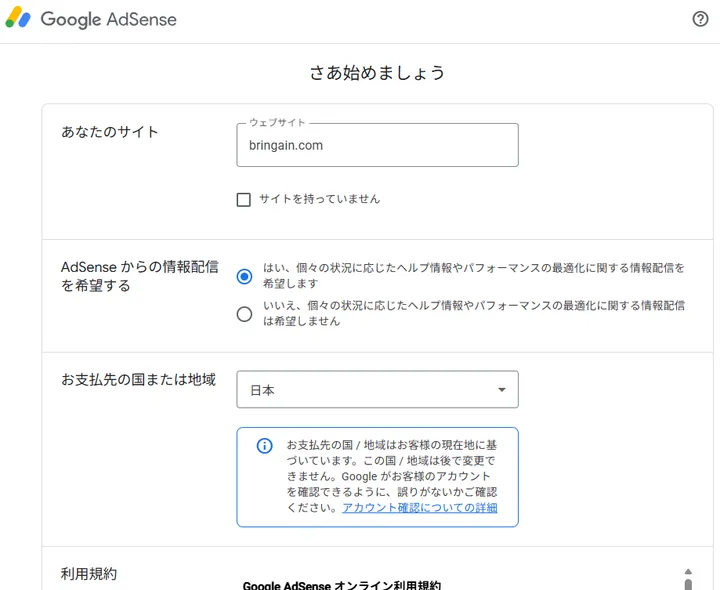Click the AdSense からの情報配信 label
Screen dimensions: 720x590
[140, 276]
